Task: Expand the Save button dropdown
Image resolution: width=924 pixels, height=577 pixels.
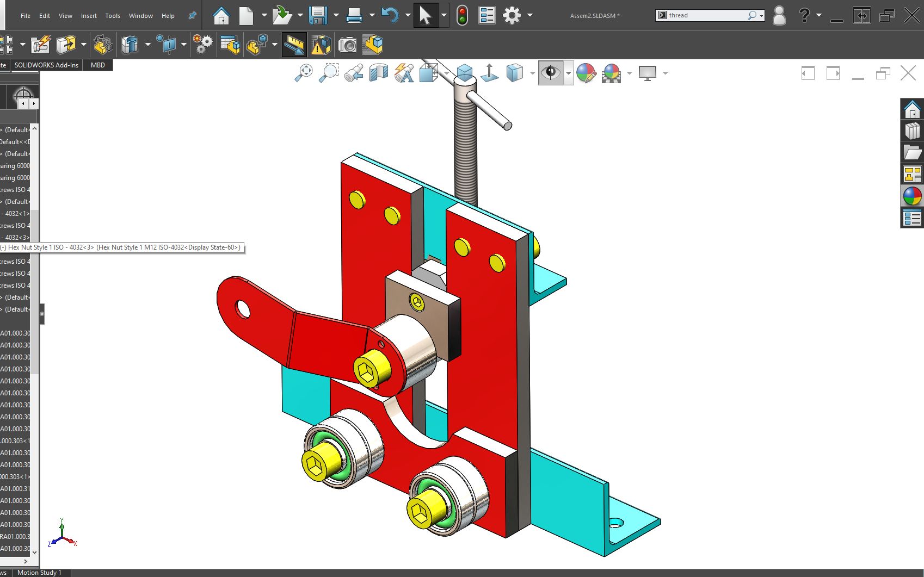Action: [x=336, y=15]
